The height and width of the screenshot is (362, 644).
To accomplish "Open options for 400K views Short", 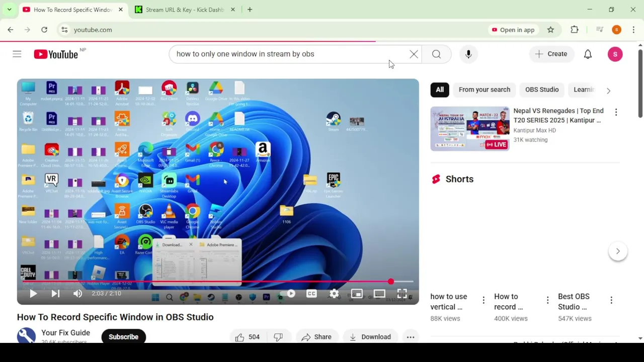I will point(547,300).
